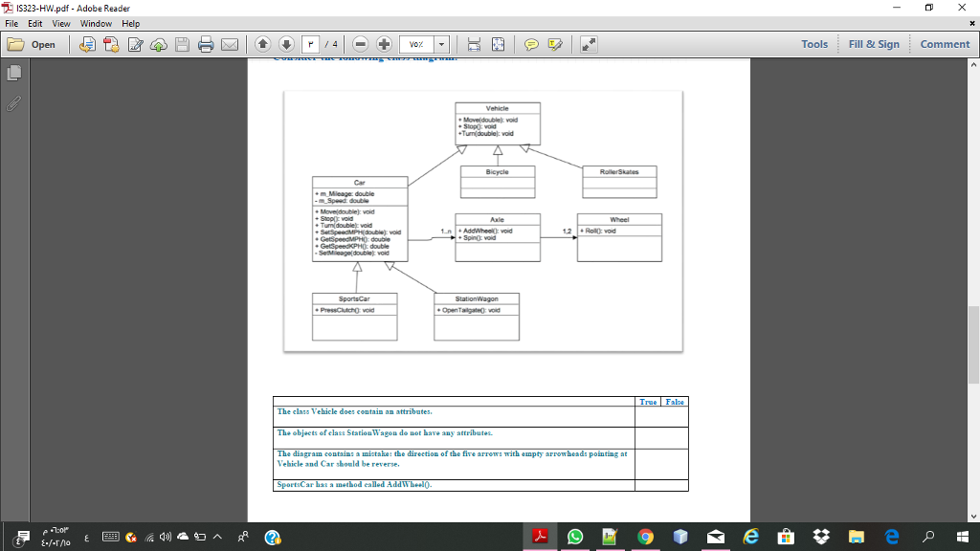Open the Attachments paperclip sidebar icon
This screenshot has height=551, width=980.
pos(12,105)
